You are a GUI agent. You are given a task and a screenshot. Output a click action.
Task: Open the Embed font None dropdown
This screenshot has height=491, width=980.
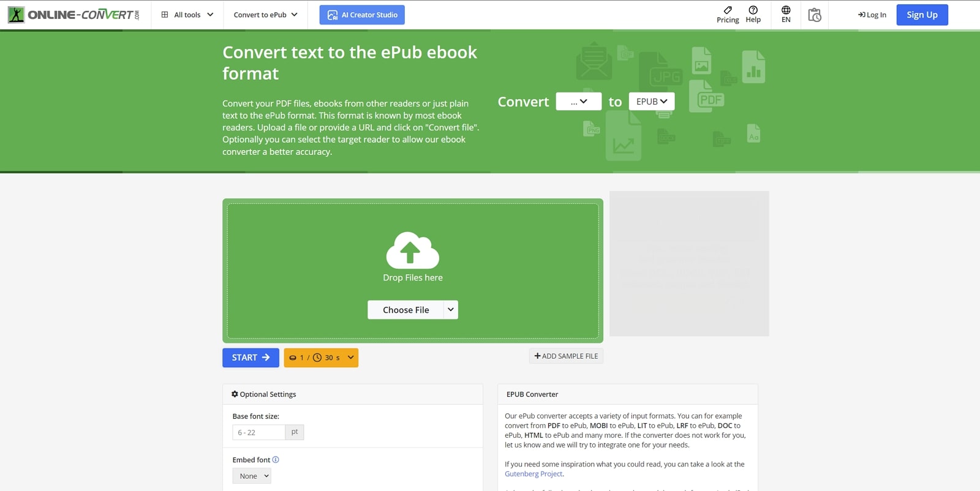click(x=252, y=476)
